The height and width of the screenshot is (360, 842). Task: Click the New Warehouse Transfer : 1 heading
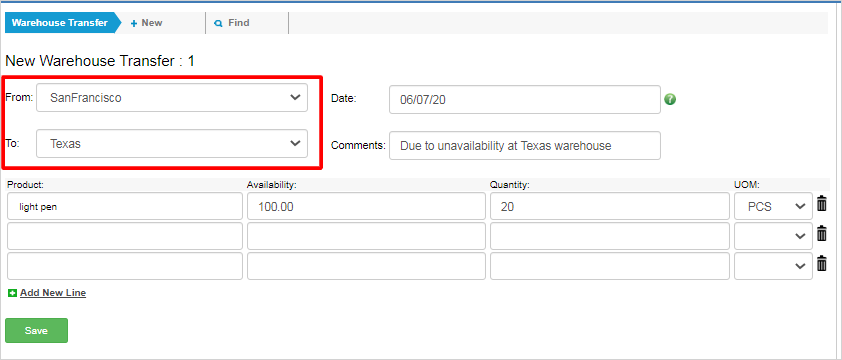[100, 61]
